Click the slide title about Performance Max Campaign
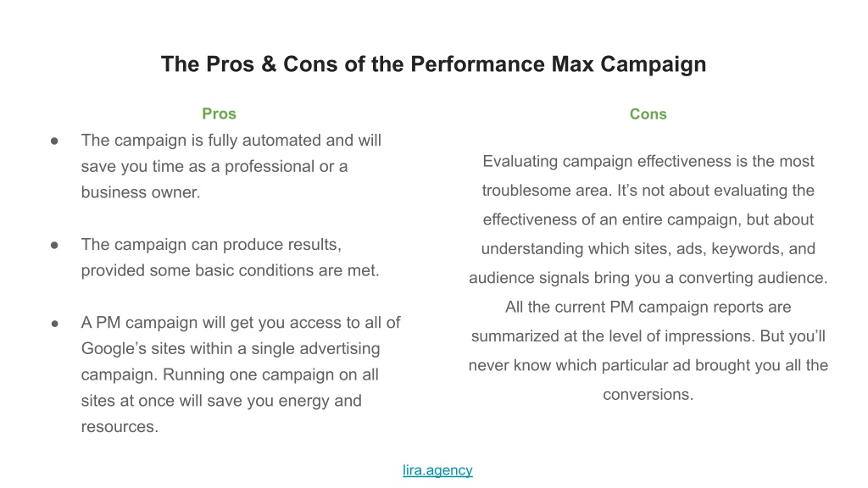 click(433, 64)
